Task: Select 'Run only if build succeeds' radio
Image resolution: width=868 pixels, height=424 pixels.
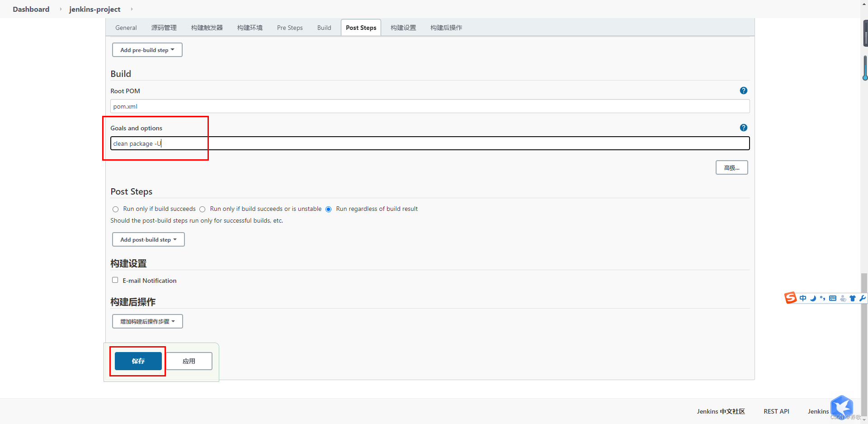Action: pos(115,209)
